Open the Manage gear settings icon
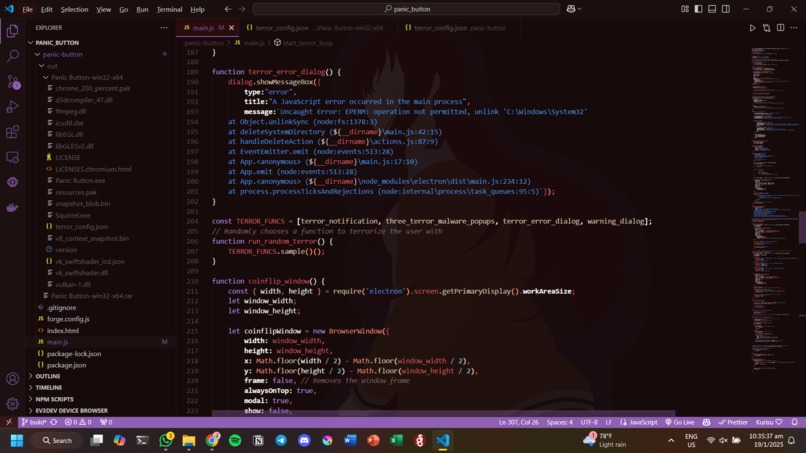 tap(12, 404)
